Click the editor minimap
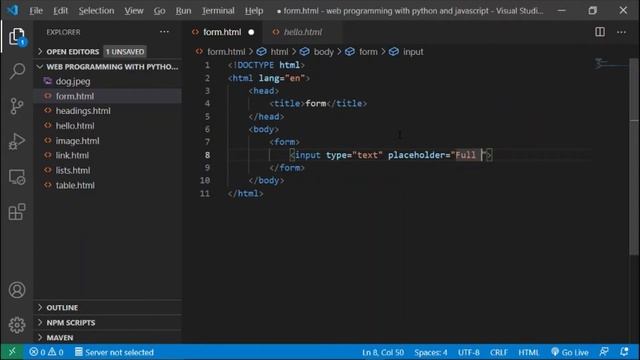Viewport: 640px width, 360px height. tap(611, 64)
